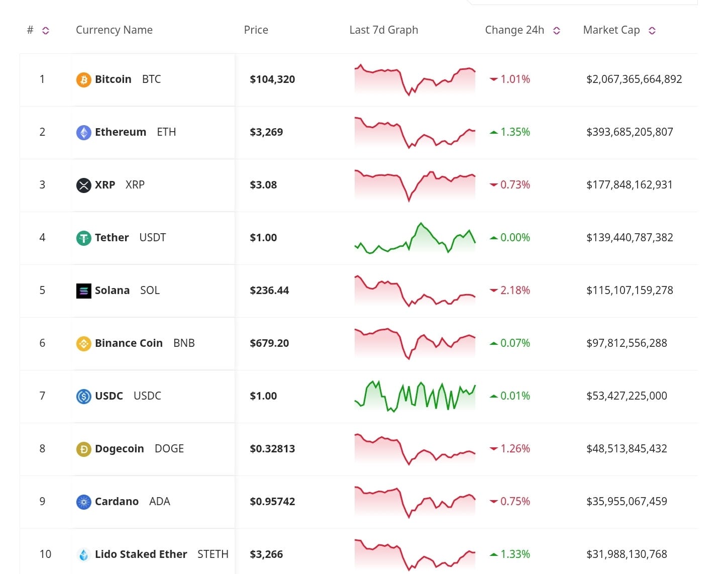
Task: Open the Dogecoin currency page
Action: pos(120,449)
